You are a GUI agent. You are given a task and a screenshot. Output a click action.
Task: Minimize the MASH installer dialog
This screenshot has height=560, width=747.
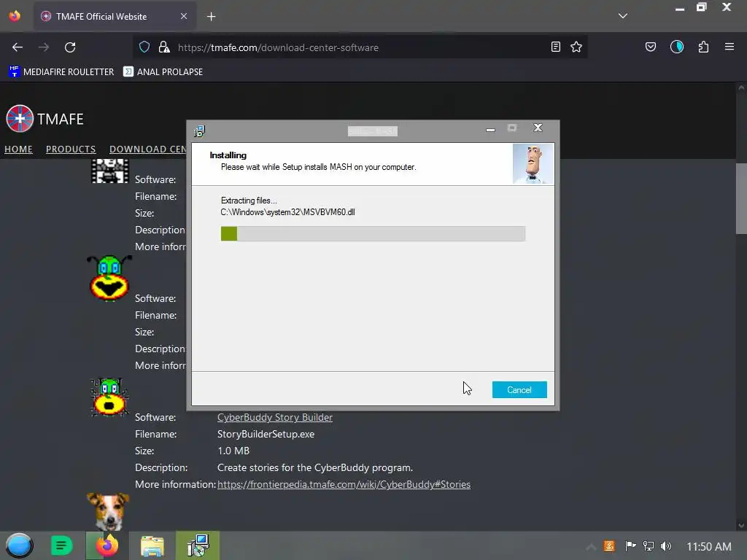pos(490,128)
